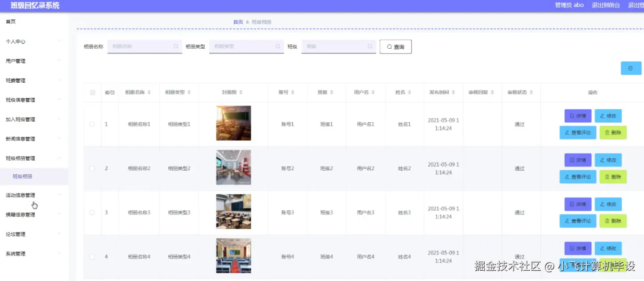The image size is (644, 281).
Task: Click the 查询 search button
Action: click(395, 46)
